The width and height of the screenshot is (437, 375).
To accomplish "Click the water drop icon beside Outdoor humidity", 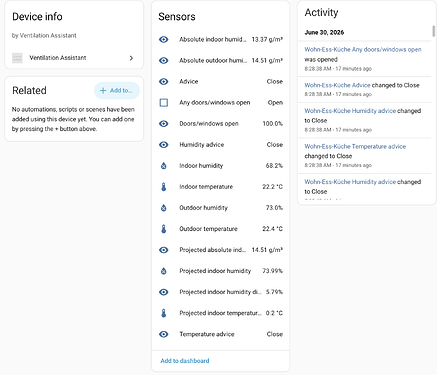I will coord(163,208).
